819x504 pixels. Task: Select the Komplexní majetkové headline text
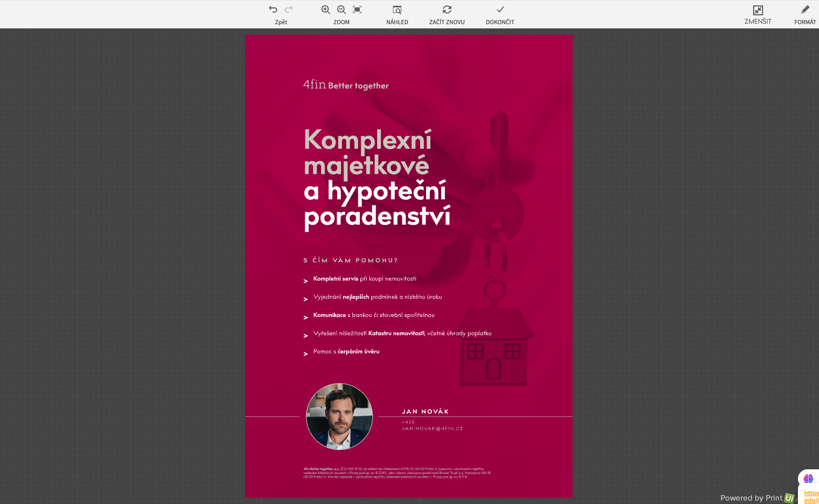(x=367, y=152)
